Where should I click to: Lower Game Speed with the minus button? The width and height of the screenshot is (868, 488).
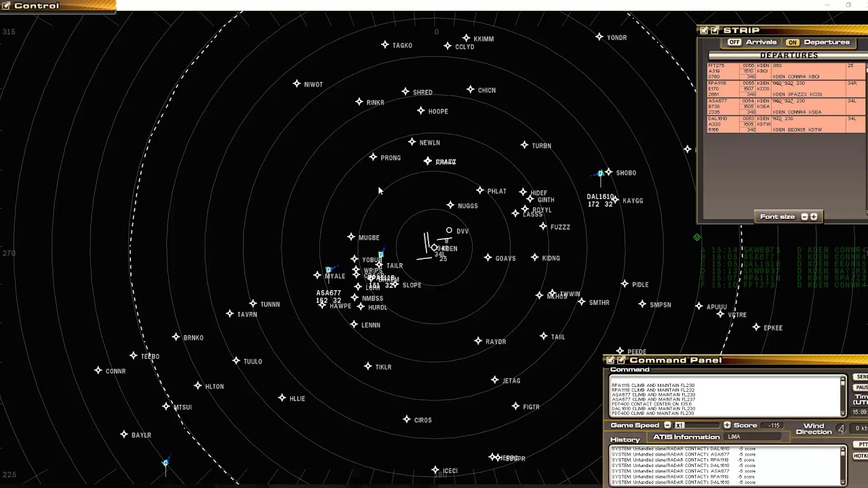pos(667,425)
